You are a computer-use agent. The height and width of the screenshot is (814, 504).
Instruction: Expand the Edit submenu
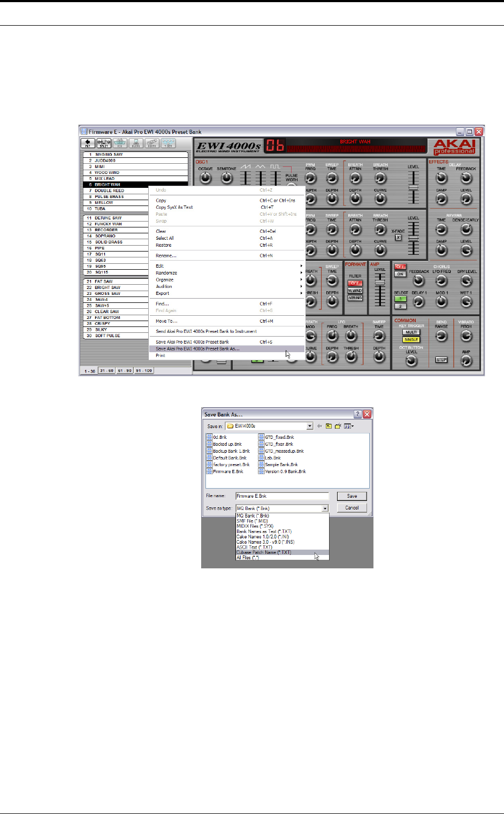(x=227, y=266)
